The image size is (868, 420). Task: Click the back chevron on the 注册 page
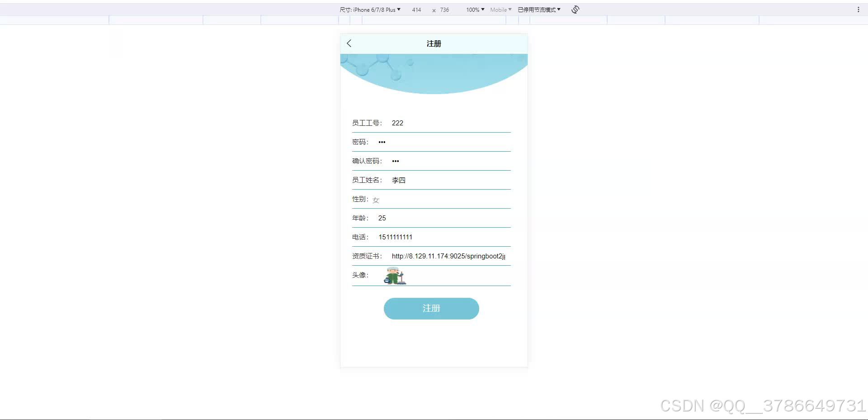pos(349,43)
